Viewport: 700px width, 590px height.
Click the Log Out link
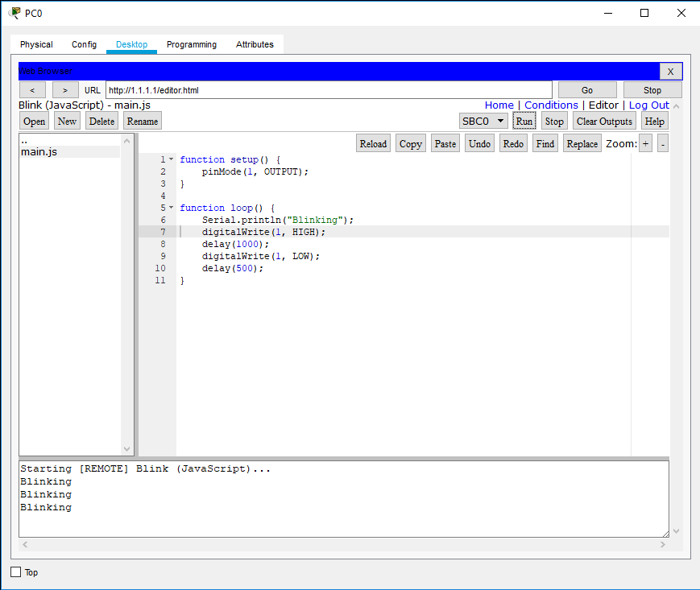[649, 105]
